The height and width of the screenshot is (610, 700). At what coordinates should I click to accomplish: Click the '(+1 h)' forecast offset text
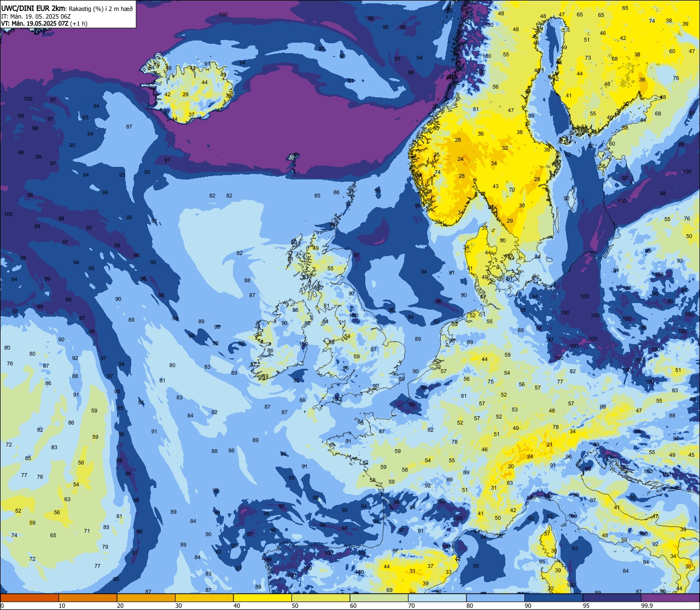79,24
